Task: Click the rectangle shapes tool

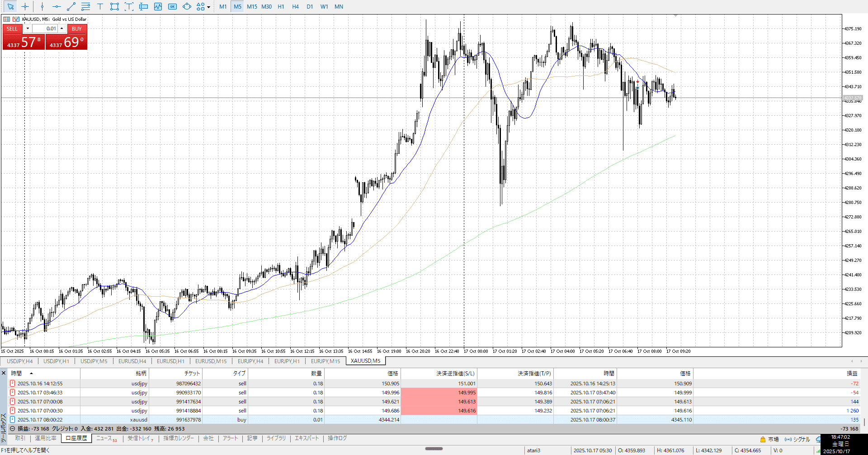Action: coord(114,6)
